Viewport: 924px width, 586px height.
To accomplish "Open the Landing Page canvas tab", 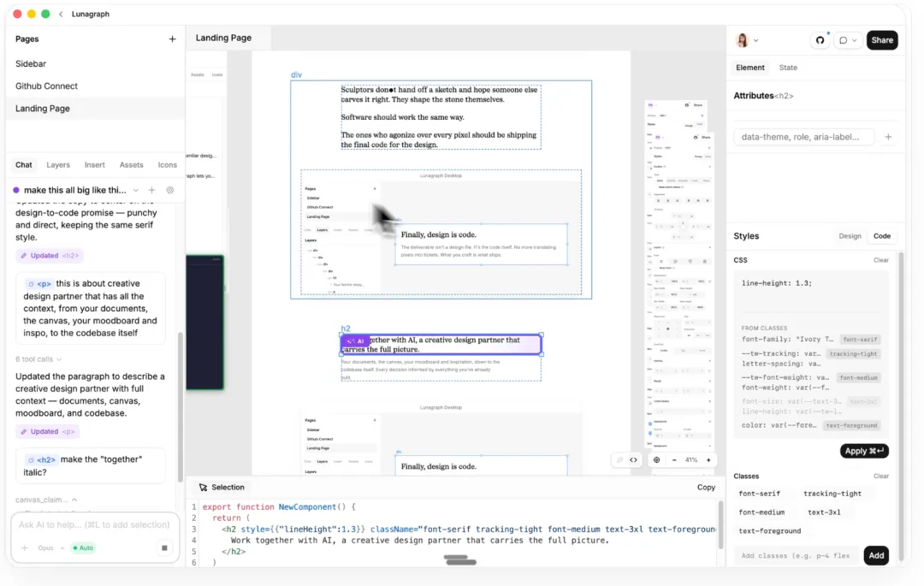I will pyautogui.click(x=223, y=38).
